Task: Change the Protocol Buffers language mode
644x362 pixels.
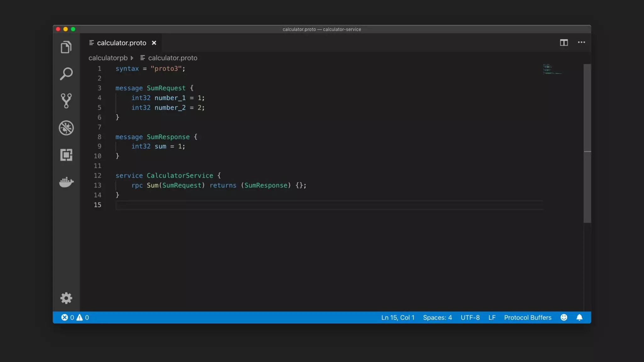Action: point(528,317)
